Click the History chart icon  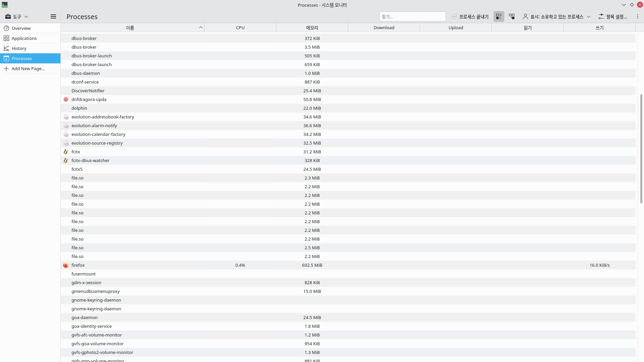(6, 48)
